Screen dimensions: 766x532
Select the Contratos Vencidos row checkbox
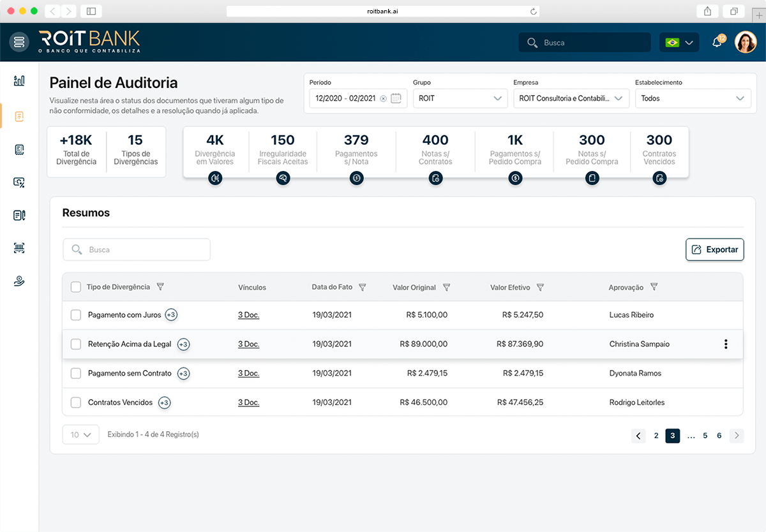76,403
